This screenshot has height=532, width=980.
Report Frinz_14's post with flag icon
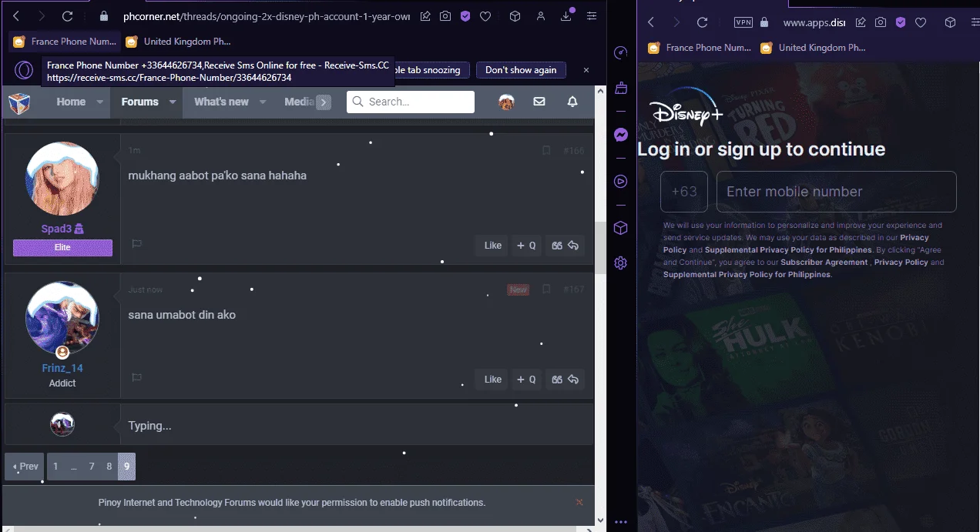pyautogui.click(x=136, y=377)
